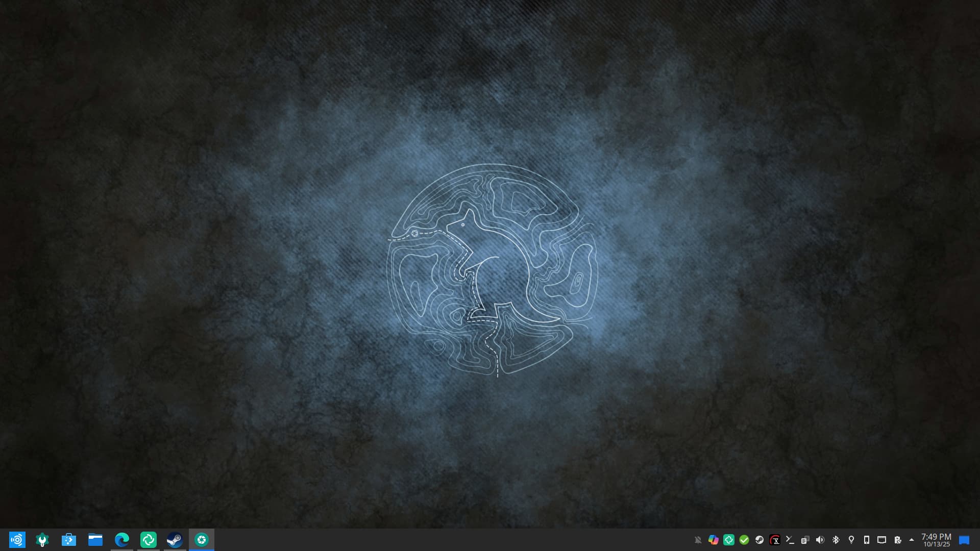
Task: Open the terminal tray icon
Action: coord(790,540)
